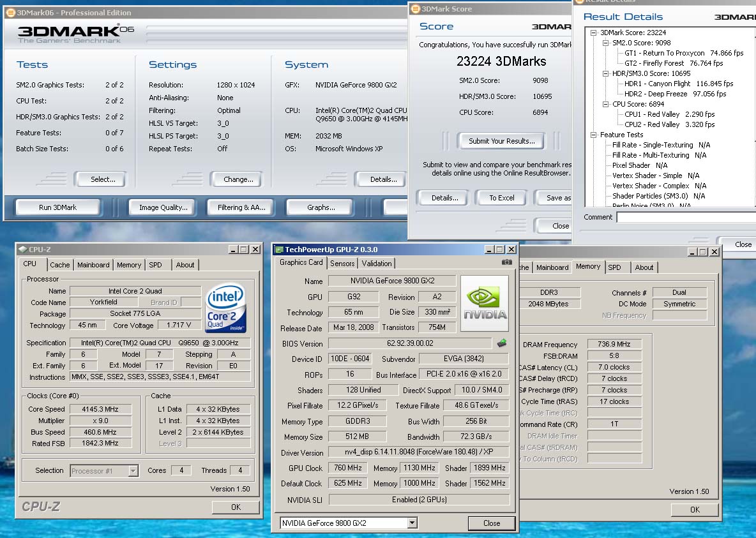
Task: Open the Mainboard tab in left CPU-Z
Action: pyautogui.click(x=93, y=265)
